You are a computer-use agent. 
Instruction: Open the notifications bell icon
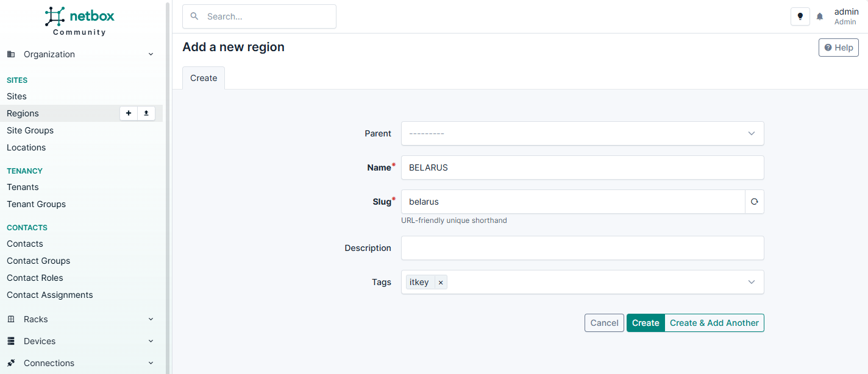(x=820, y=16)
